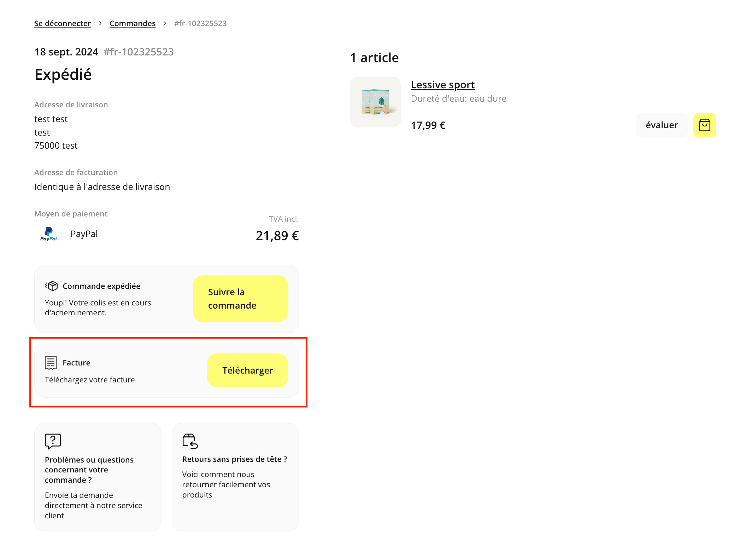Click the Facture invoice receipt icon
The width and height of the screenshot is (740, 560).
(x=51, y=363)
